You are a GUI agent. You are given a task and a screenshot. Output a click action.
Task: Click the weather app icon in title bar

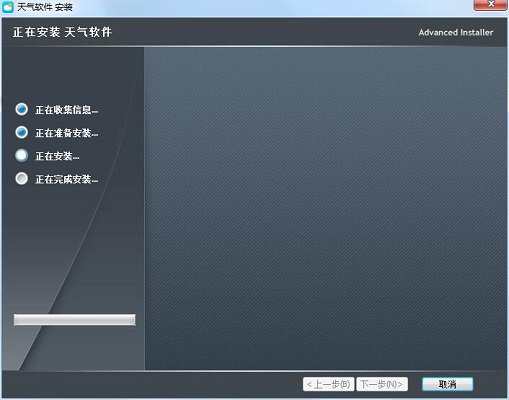click(x=8, y=7)
